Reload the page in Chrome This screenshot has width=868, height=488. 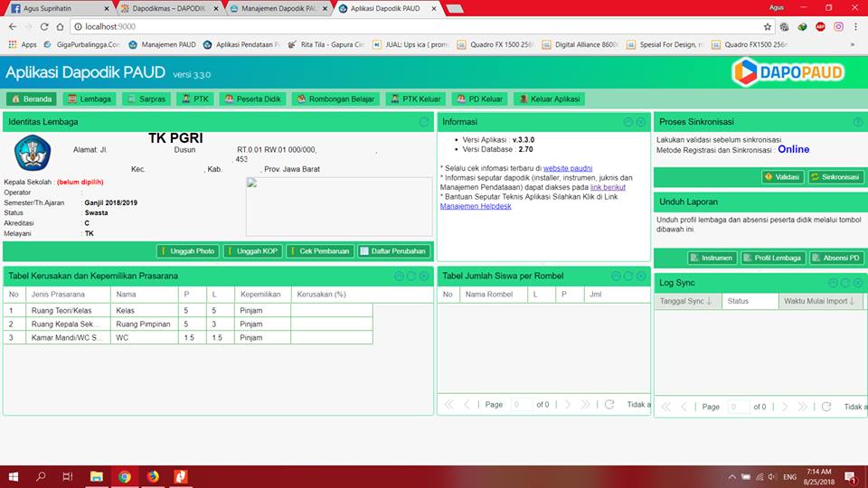[44, 26]
